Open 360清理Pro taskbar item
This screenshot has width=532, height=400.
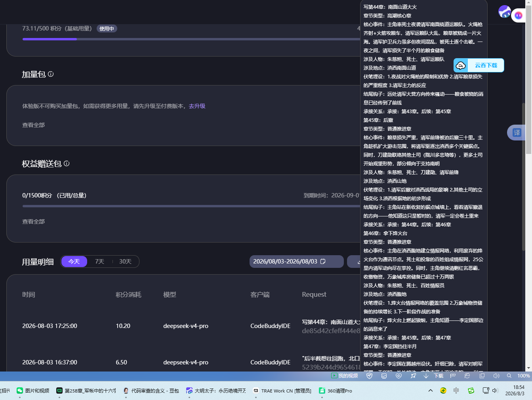click(x=336, y=391)
